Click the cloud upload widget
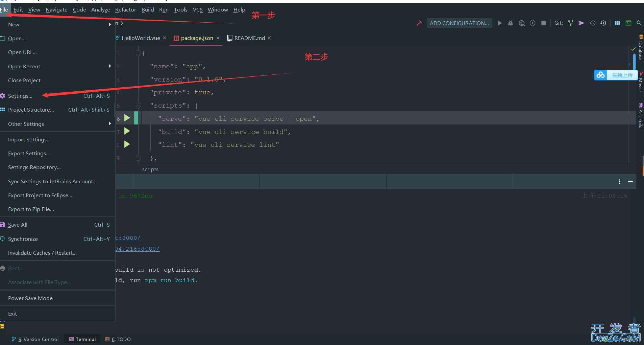The height and width of the screenshot is (345, 644). pos(616,75)
